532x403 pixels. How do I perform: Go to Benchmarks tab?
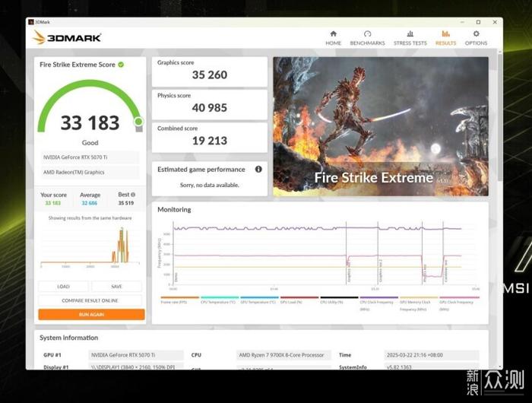(x=367, y=38)
